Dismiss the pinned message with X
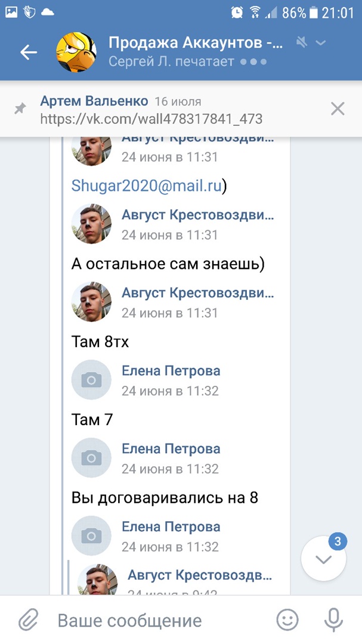The height and width of the screenshot is (644, 362). (x=338, y=109)
